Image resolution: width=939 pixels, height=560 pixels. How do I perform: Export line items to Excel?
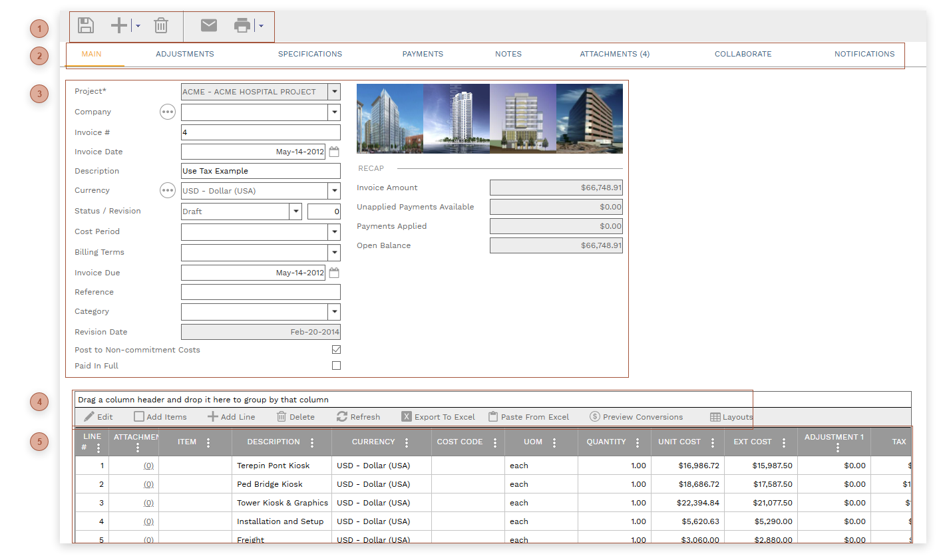pos(438,416)
